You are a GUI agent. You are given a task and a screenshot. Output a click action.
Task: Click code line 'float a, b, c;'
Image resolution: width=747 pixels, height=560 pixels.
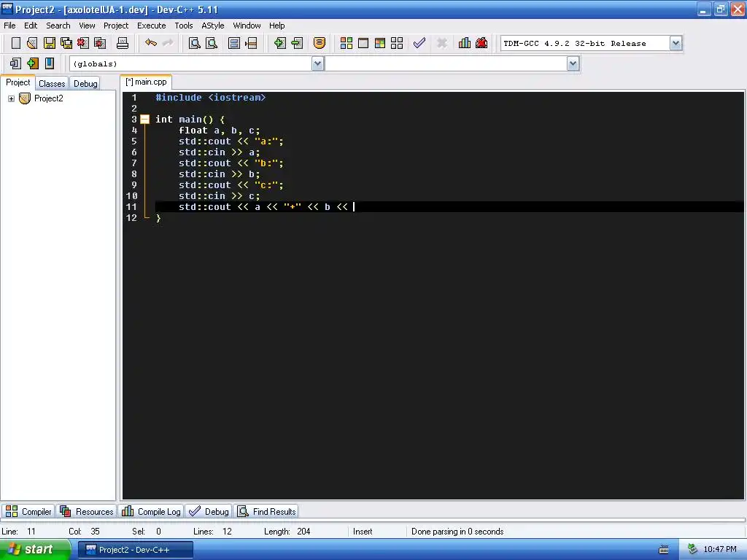tap(219, 131)
